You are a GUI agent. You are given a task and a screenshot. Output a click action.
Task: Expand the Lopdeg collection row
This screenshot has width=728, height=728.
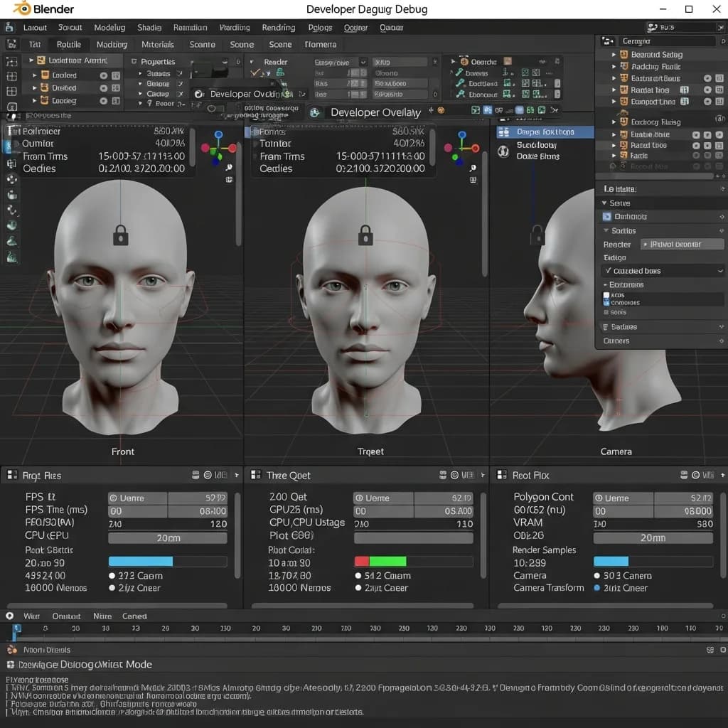(34, 100)
